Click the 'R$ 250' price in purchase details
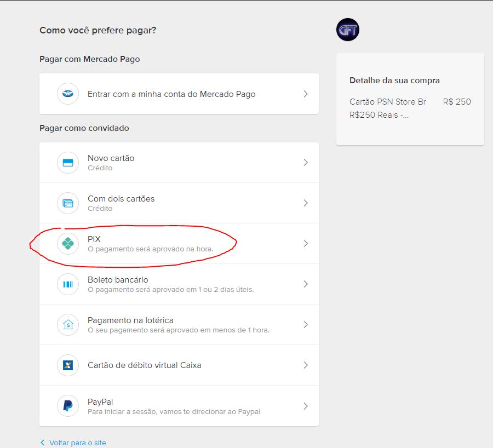This screenshot has width=493, height=448. click(457, 101)
